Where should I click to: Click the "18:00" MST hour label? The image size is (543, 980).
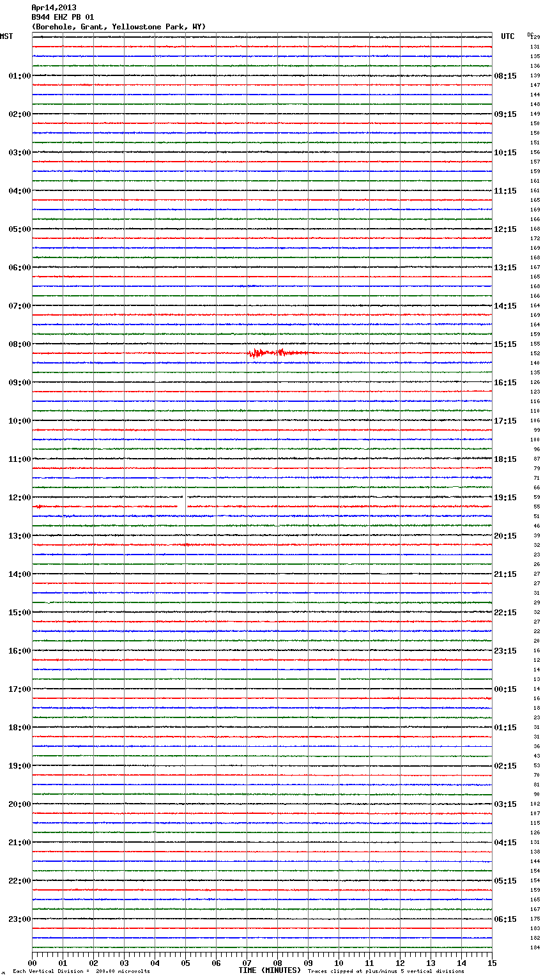[x=20, y=728]
